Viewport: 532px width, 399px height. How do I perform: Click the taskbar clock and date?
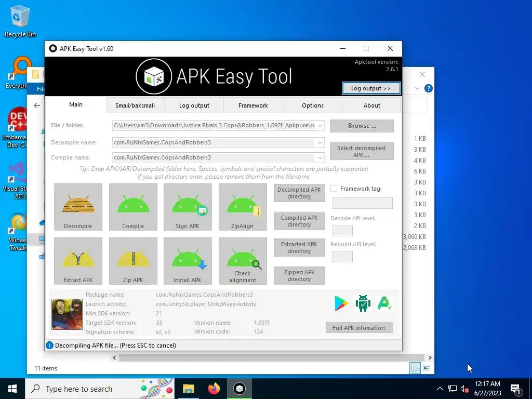point(487,389)
